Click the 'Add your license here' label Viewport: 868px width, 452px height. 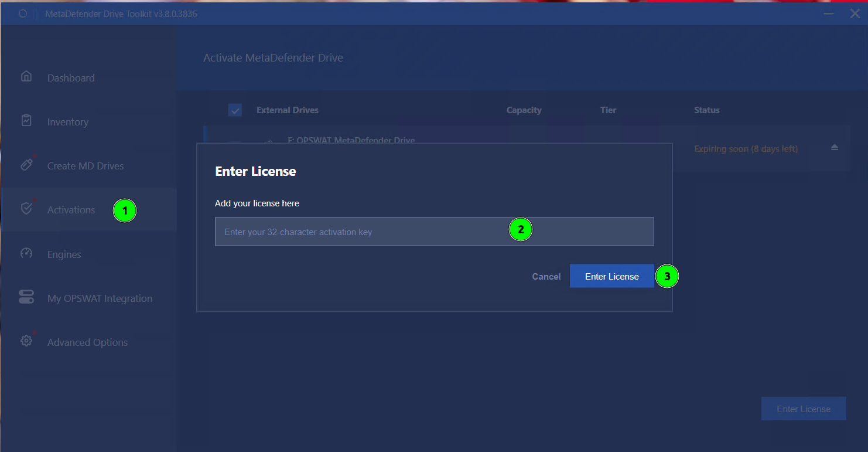pyautogui.click(x=257, y=203)
